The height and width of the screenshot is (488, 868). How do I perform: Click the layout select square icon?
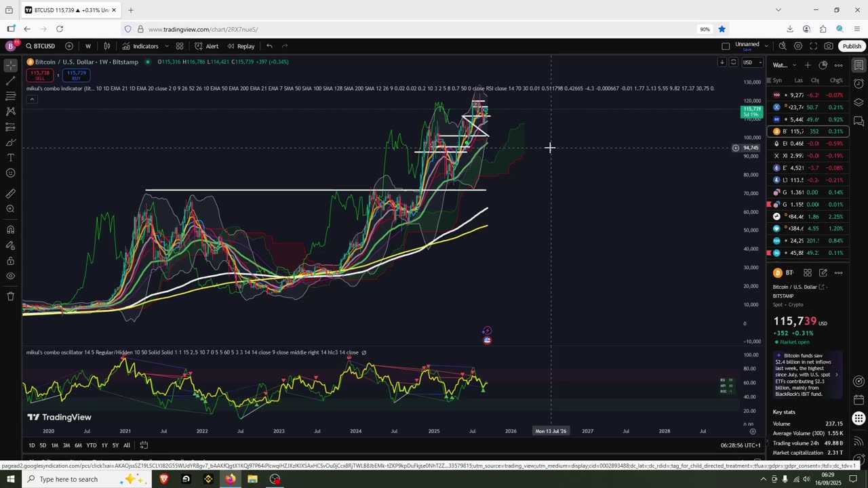pyautogui.click(x=726, y=46)
